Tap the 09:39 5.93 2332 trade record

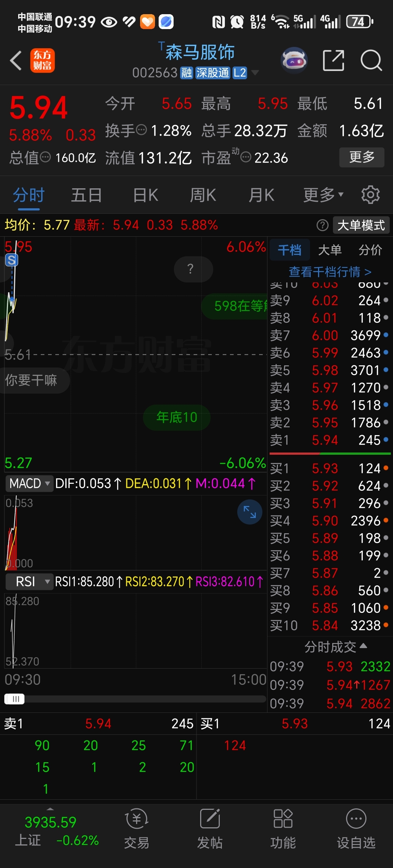point(330,666)
